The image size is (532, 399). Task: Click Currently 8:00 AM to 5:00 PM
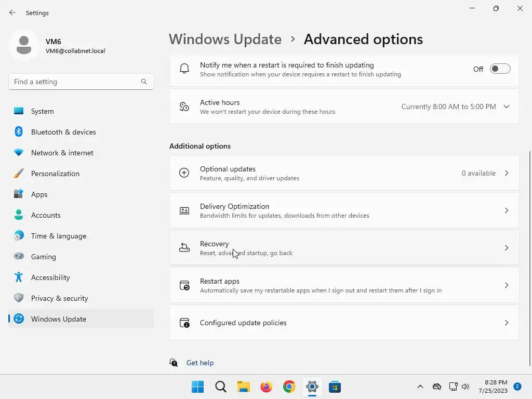448,107
